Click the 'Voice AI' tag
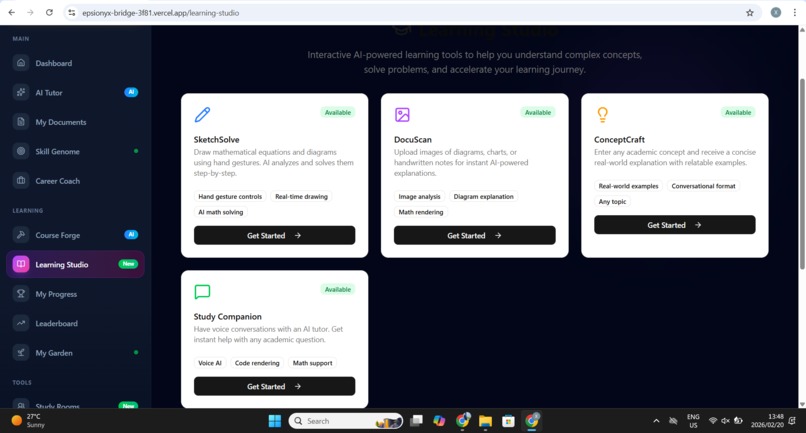This screenshot has height=433, width=806. [210, 363]
